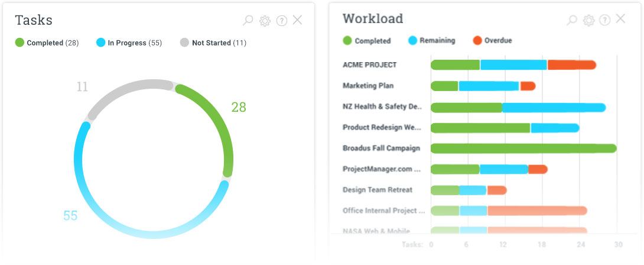This screenshot has width=644, height=265.
Task: Click the search magnifier in Workload panel
Action: [x=571, y=20]
